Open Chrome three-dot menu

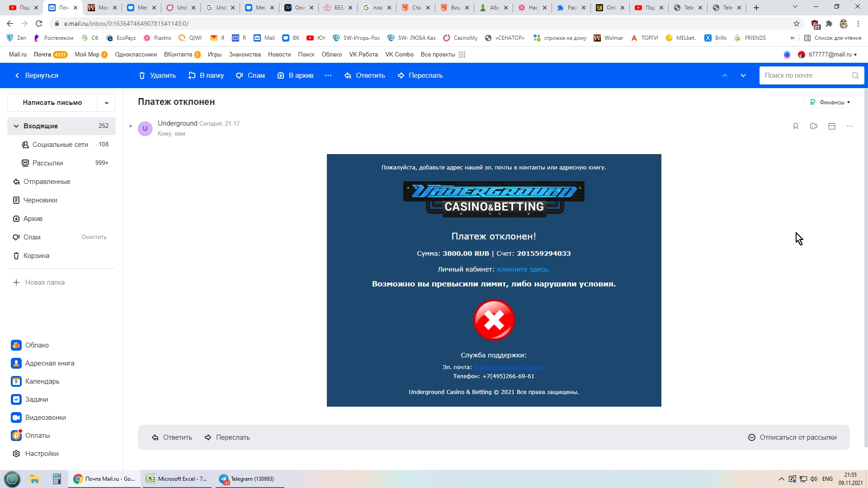[x=858, y=23]
